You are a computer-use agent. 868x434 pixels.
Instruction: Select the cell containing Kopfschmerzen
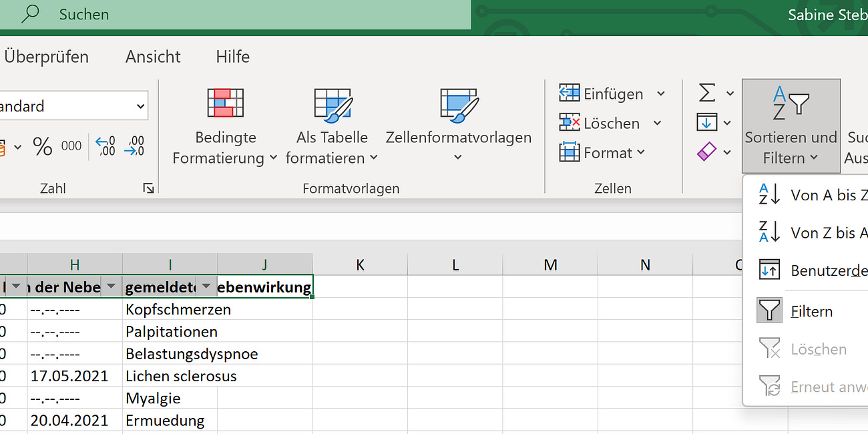coord(170,309)
